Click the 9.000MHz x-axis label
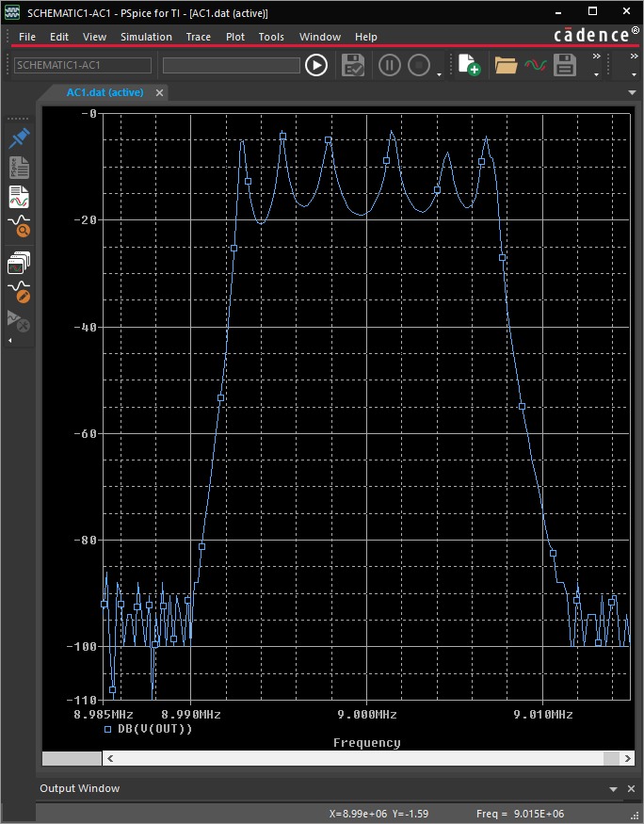Screen dimensions: 644x824 (x=366, y=715)
